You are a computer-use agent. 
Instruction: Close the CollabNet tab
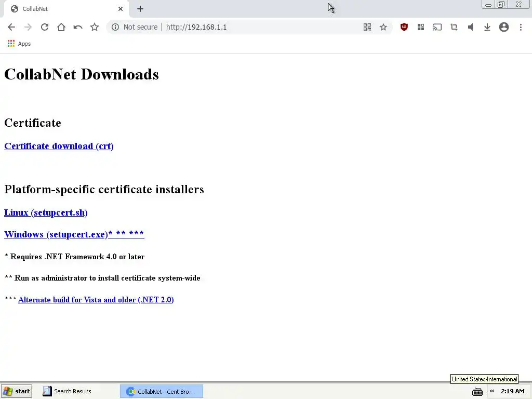(121, 9)
